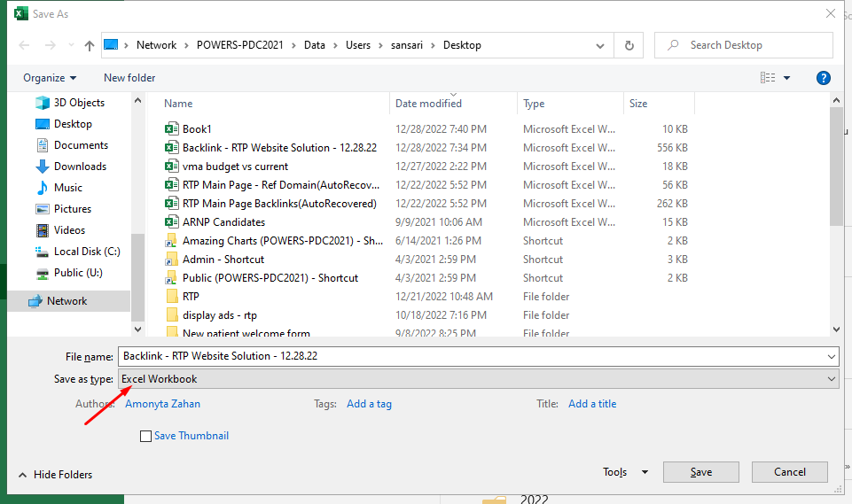The height and width of the screenshot is (504, 852).
Task: Select the display ads - rtp folder
Action: tap(220, 315)
